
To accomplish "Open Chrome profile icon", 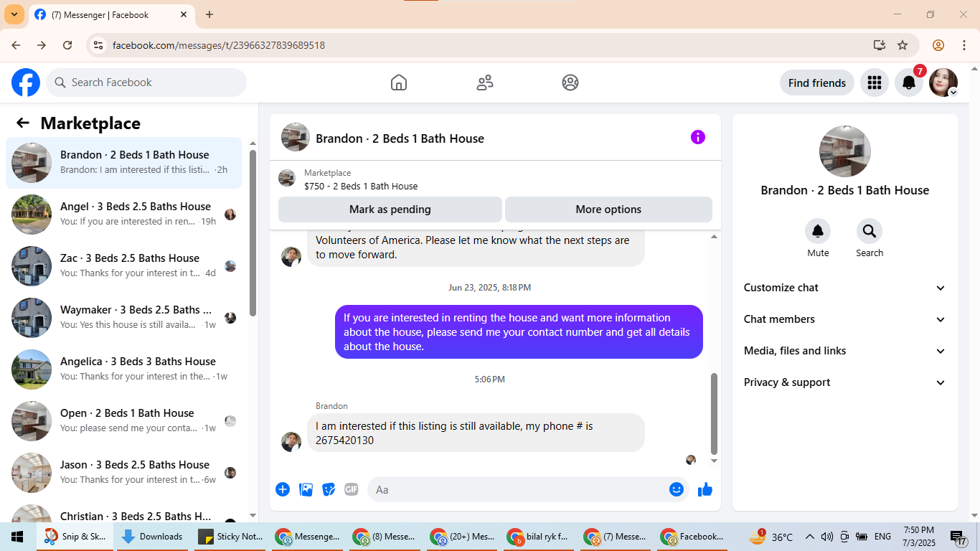I will pos(938,45).
